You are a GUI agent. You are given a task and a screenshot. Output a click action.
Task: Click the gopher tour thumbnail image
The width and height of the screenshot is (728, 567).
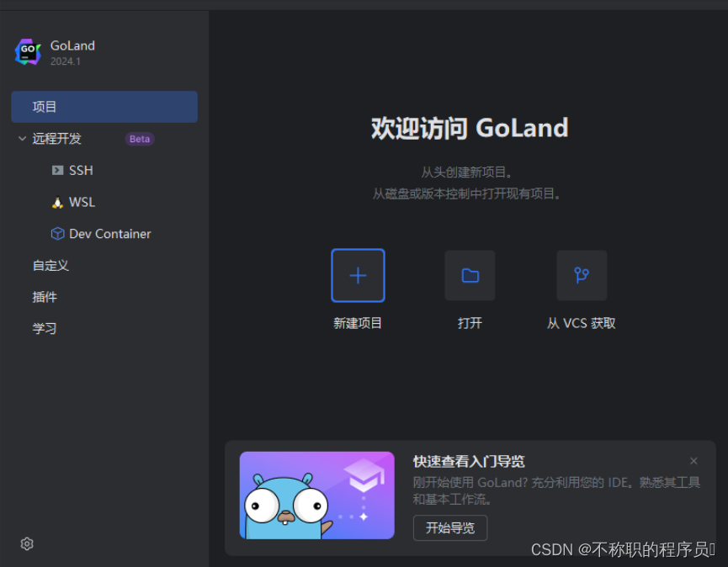click(x=317, y=495)
